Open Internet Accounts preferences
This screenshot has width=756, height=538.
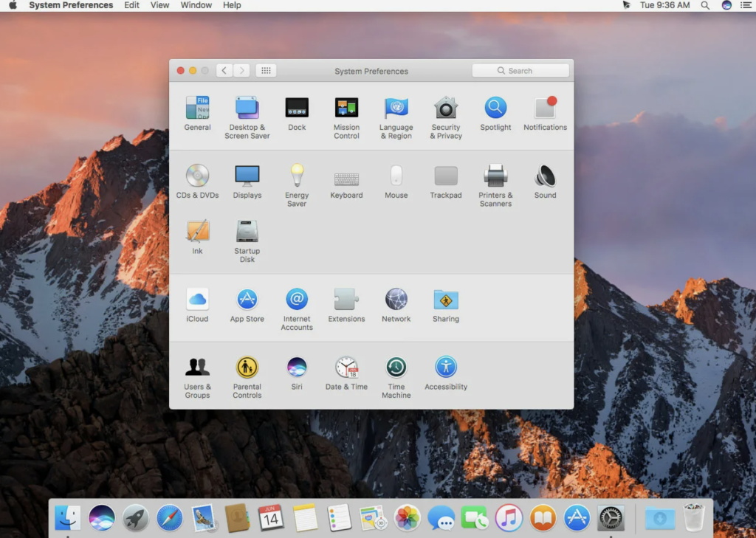297,309
